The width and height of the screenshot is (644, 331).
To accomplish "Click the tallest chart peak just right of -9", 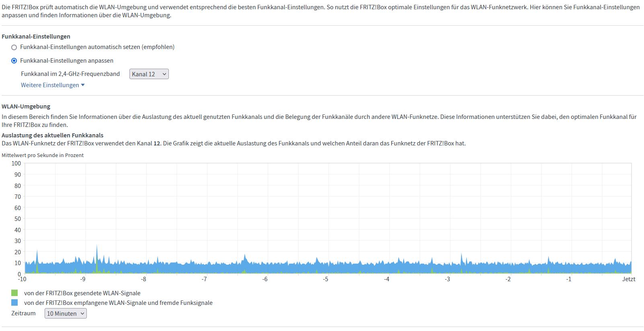I will click(97, 259).
